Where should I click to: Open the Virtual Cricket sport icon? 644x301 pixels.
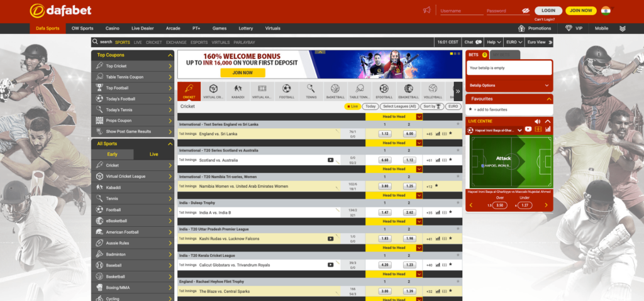[x=214, y=91]
